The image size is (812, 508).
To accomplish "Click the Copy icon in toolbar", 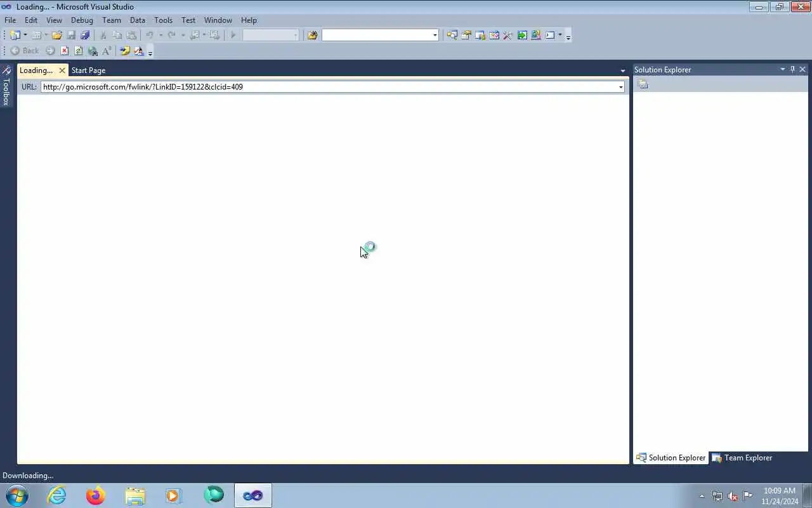I will (x=117, y=36).
